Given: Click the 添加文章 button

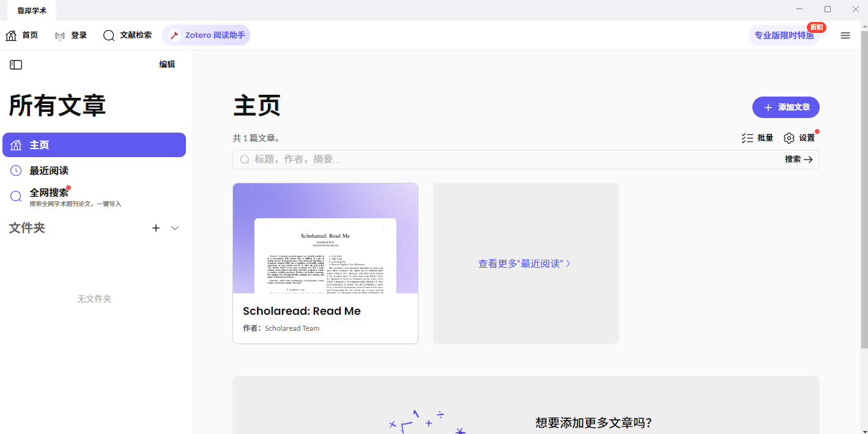Looking at the screenshot, I should click(x=785, y=107).
